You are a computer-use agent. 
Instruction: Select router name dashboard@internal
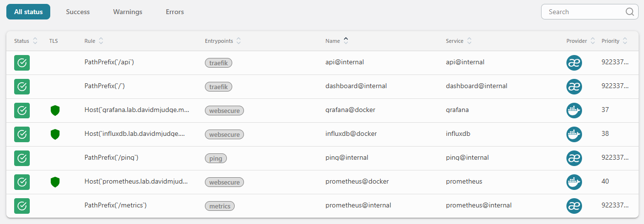356,86
